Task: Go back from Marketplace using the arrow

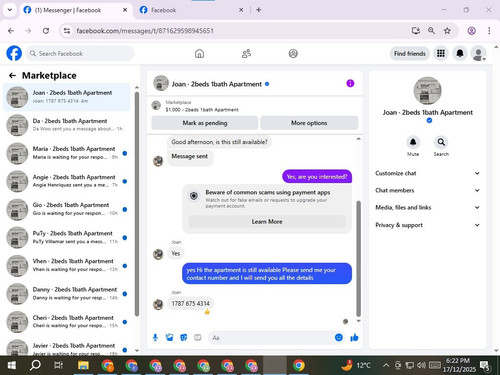Action: coord(12,76)
